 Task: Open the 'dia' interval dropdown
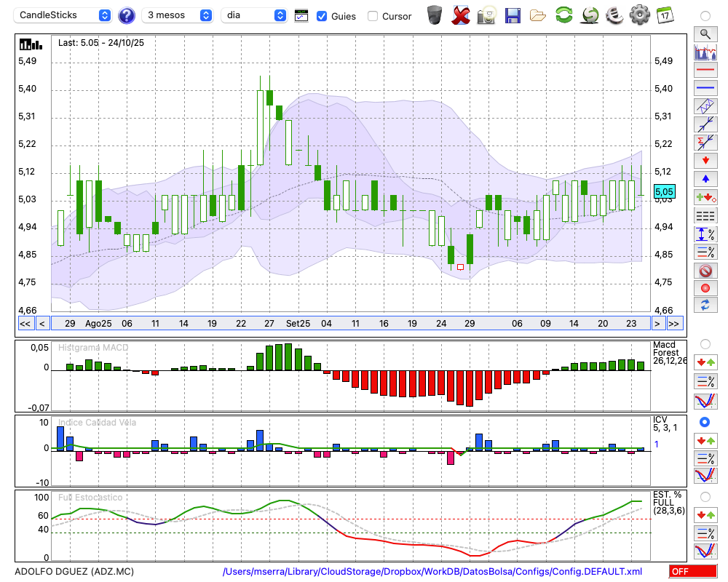point(254,15)
